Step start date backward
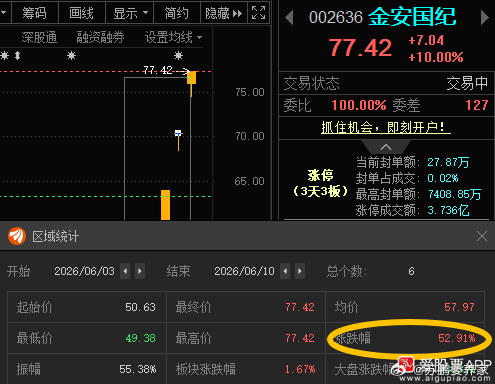Screen dimensions: 495x384 click(x=125, y=271)
